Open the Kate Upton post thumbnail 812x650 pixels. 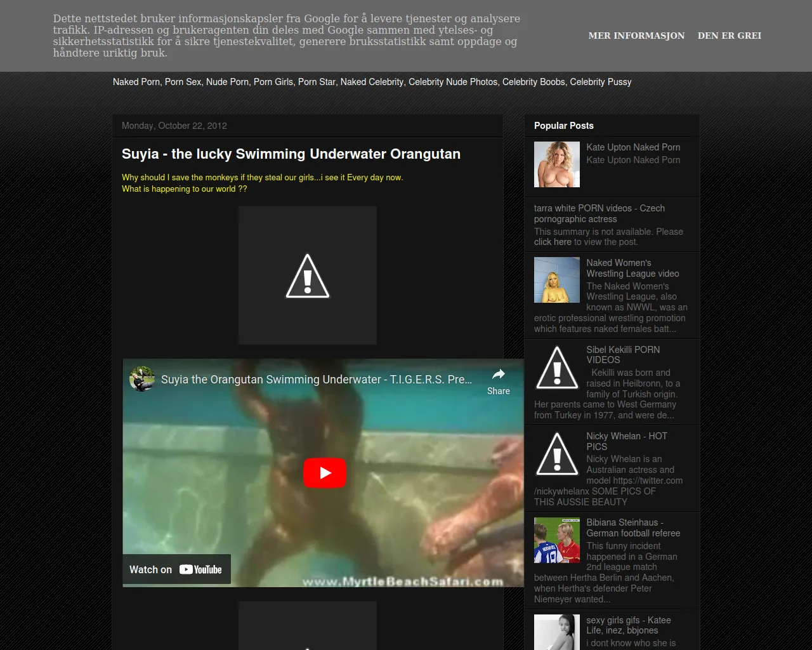point(557,164)
